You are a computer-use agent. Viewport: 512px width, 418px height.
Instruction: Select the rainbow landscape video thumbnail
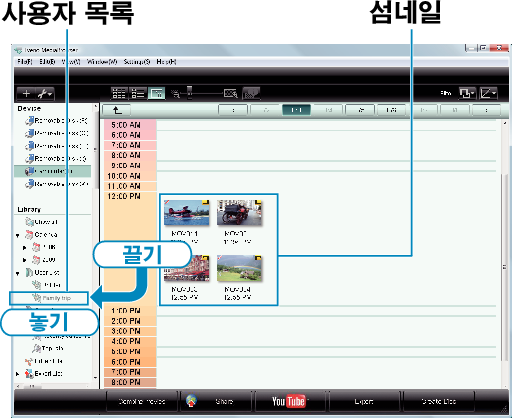239,268
